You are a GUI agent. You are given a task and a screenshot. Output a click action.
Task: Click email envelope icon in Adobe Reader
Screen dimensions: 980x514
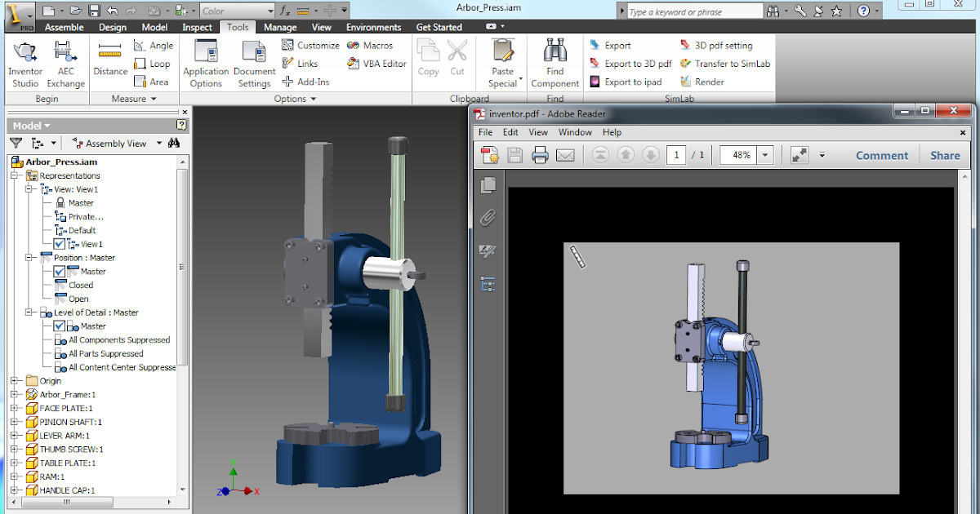tap(565, 155)
